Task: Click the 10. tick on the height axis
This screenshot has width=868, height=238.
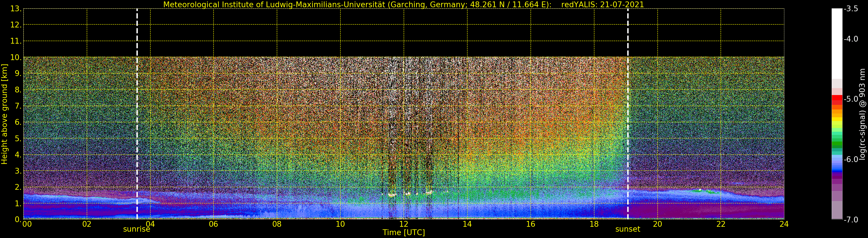Action: (x=16, y=57)
